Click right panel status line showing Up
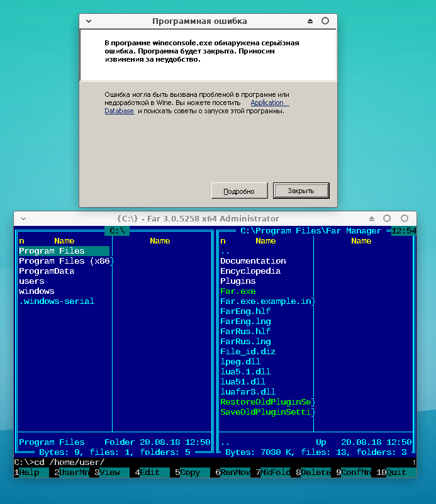 [316, 442]
